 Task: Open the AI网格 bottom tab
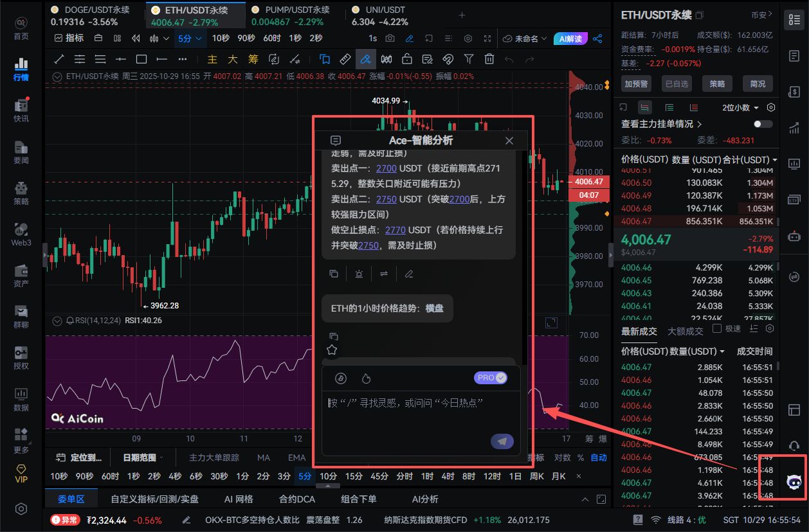(238, 499)
